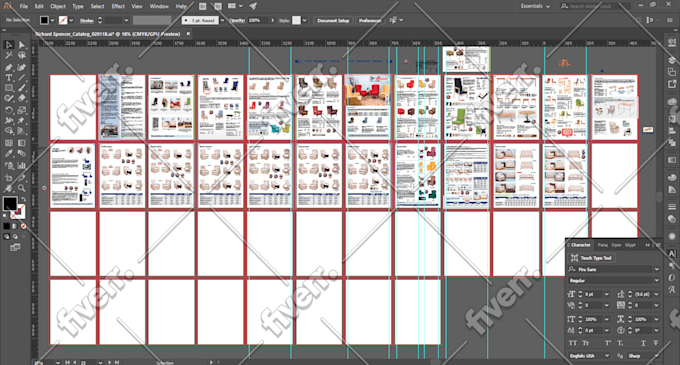Select the Gradient tool
Screen dimensions: 680x365
(x=22, y=143)
